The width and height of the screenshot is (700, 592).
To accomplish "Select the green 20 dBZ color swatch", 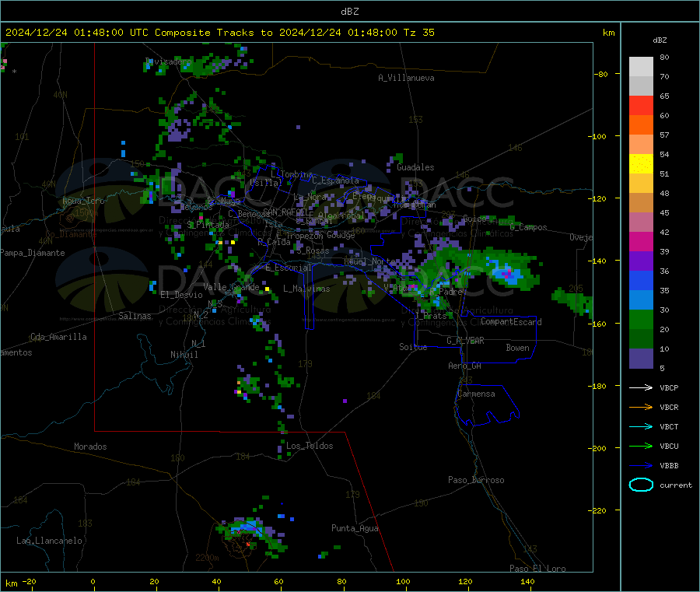I will (641, 319).
